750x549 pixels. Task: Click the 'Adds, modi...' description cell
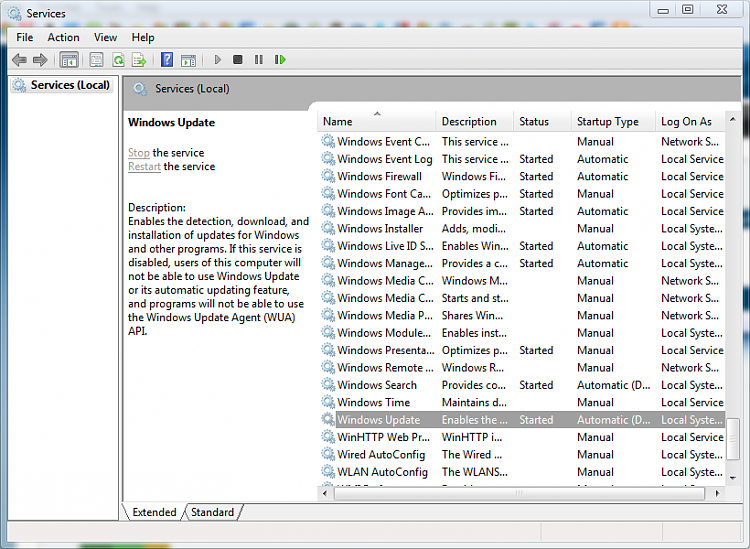474,229
